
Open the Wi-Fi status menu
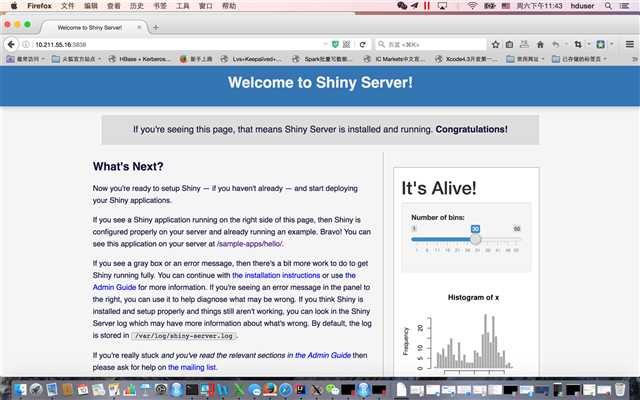(x=472, y=6)
